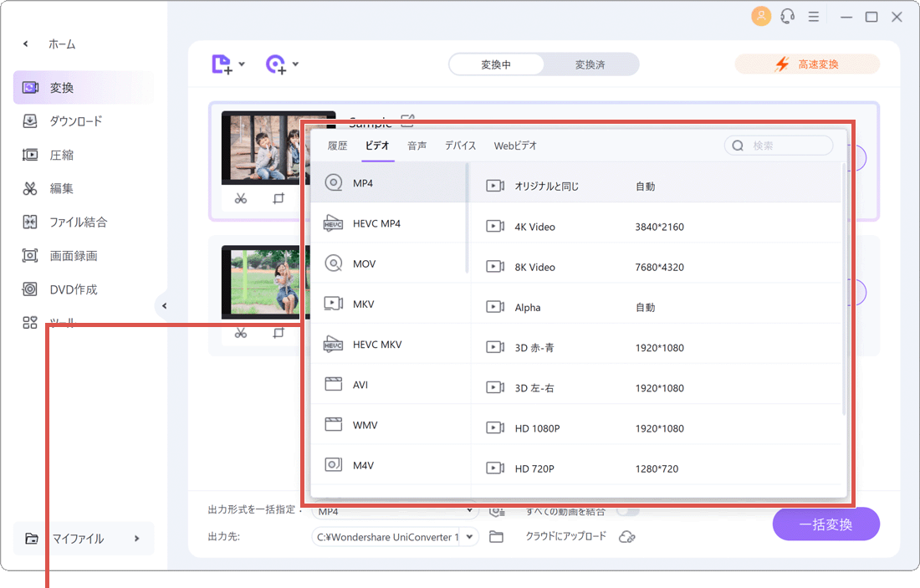Collapse the left sidebar with the chevron
The height and width of the screenshot is (588, 920).
point(166,305)
